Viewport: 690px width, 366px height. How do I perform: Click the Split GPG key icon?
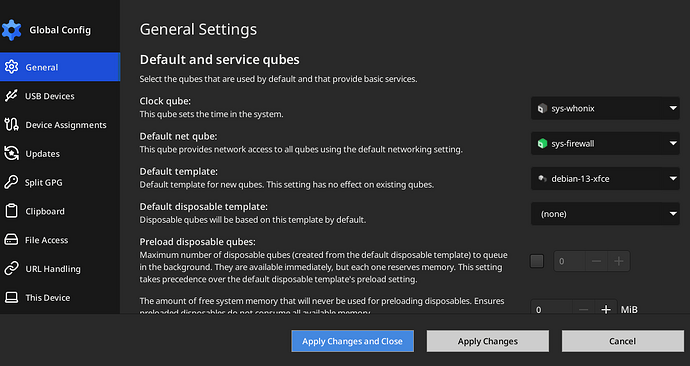pyautogui.click(x=11, y=182)
